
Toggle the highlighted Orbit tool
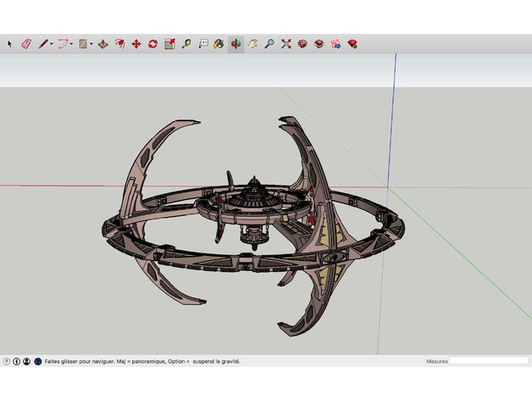pyautogui.click(x=236, y=43)
